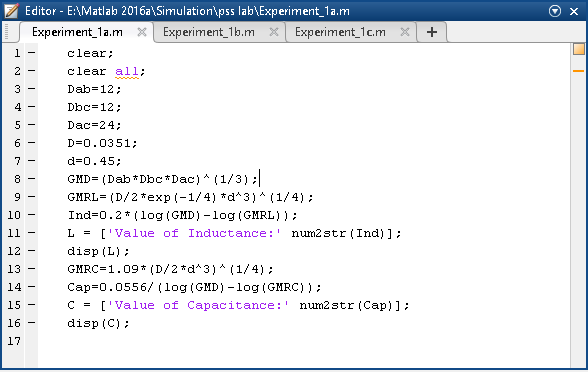Click the orange code analyzer status indicator
This screenshot has height=372, width=588.
[x=579, y=50]
